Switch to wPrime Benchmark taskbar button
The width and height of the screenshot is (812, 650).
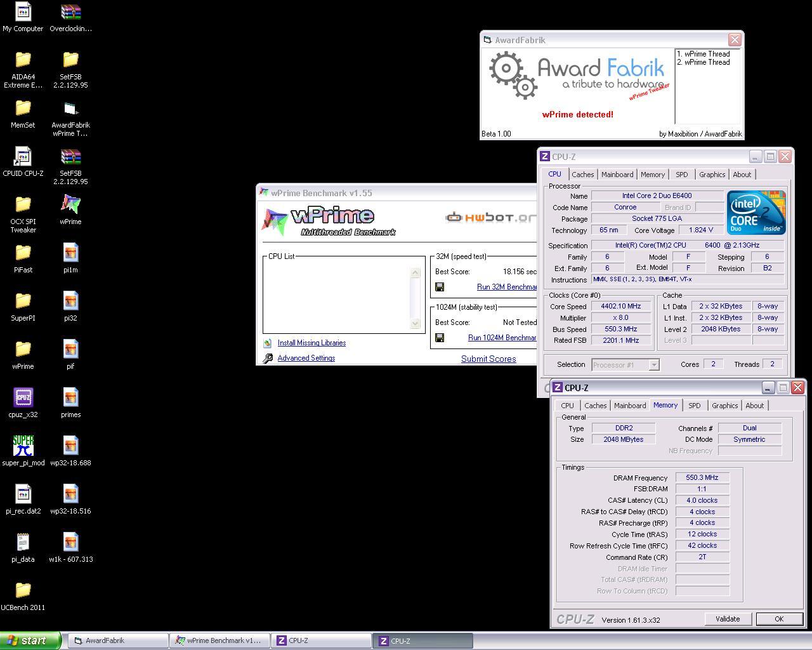tap(219, 641)
